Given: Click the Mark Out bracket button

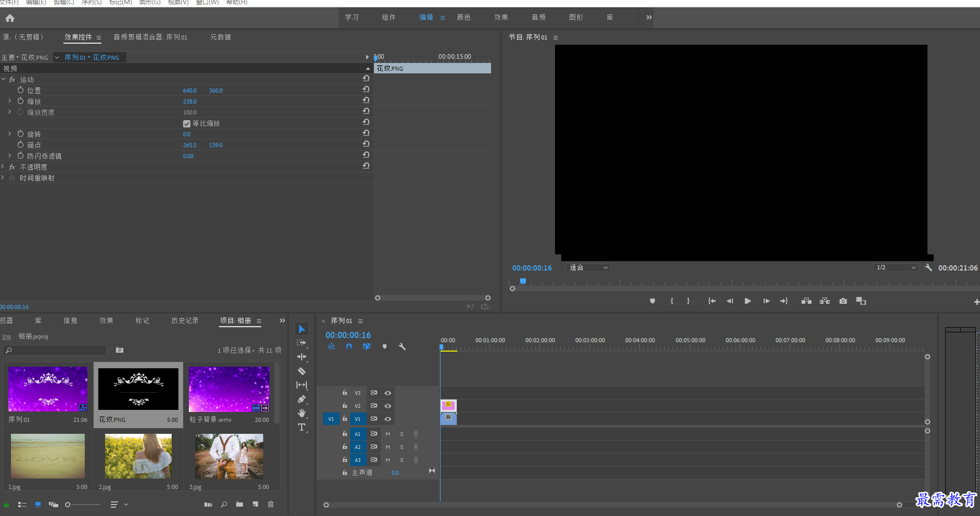Looking at the screenshot, I should [688, 301].
